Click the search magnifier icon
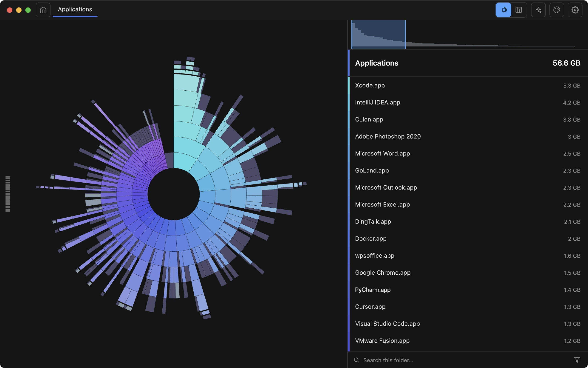This screenshot has height=368, width=588. (356, 360)
